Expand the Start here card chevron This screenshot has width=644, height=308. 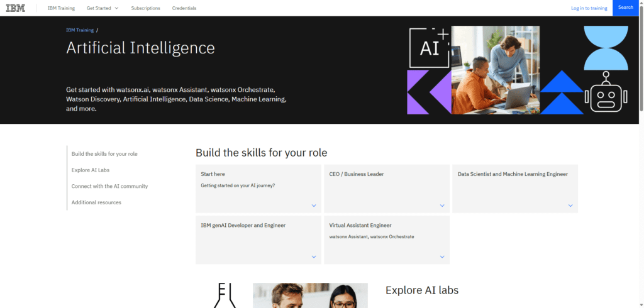314,206
